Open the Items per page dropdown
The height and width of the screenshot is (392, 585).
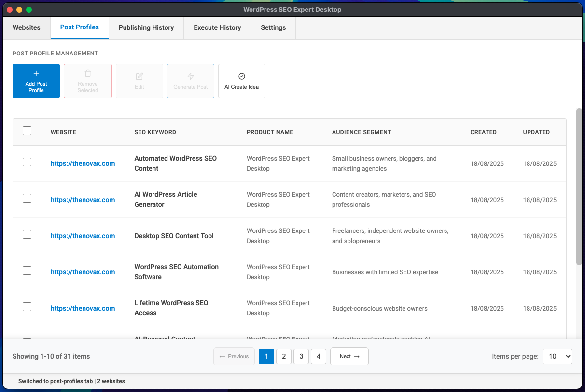tap(557, 356)
